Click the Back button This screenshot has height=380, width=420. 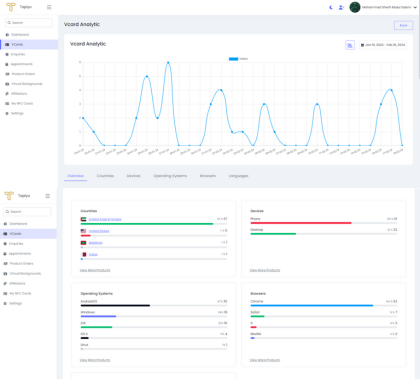pyautogui.click(x=403, y=25)
